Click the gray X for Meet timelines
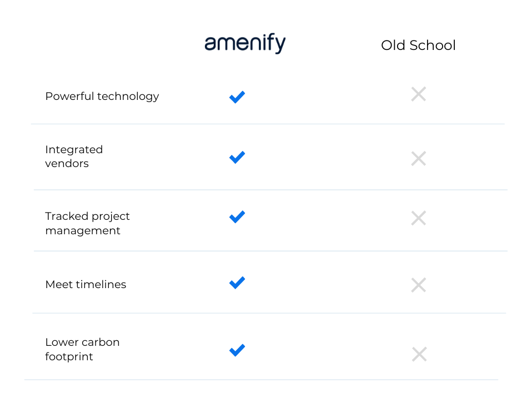Image resolution: width=532 pixels, height=413 pixels. coord(418,285)
